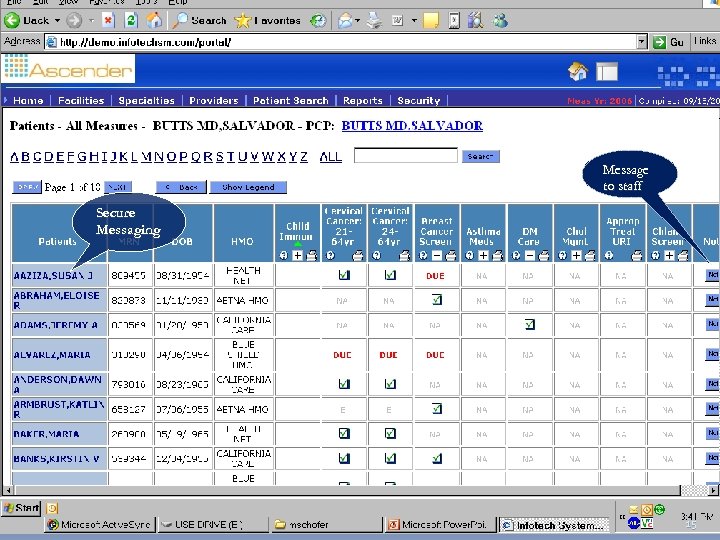Open help for Breast Cancer Screen
Screen dimensions: 720x540
tap(423, 256)
